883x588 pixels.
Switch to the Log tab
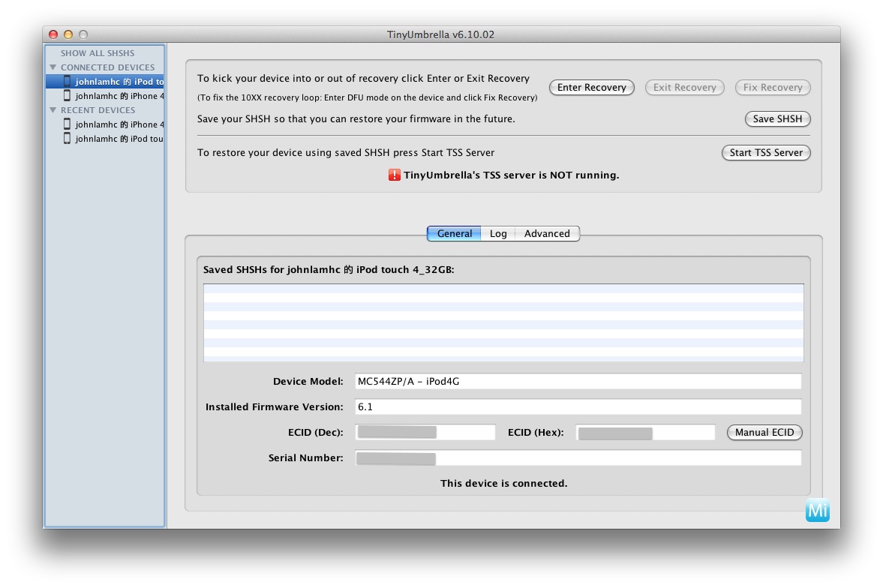(x=498, y=234)
